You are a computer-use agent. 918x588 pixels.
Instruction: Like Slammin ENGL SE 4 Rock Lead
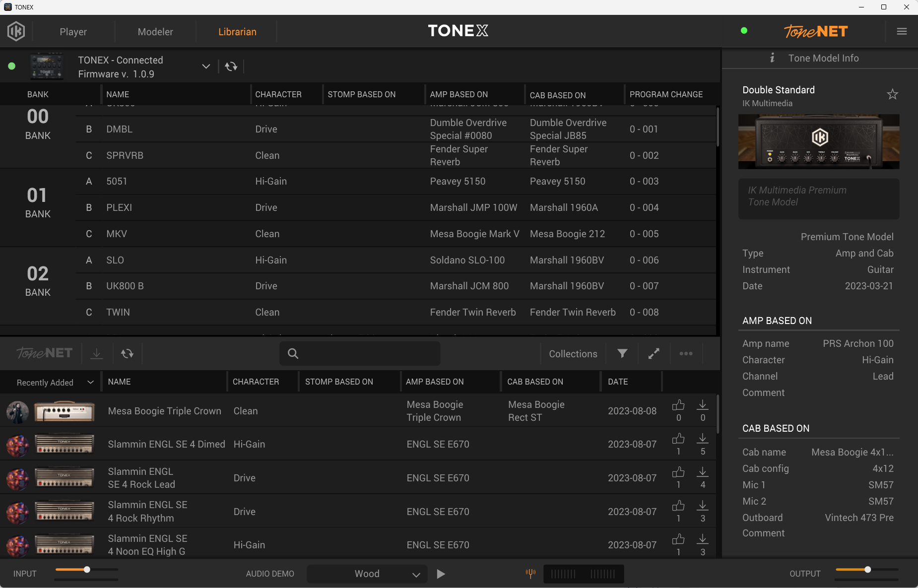tap(678, 472)
